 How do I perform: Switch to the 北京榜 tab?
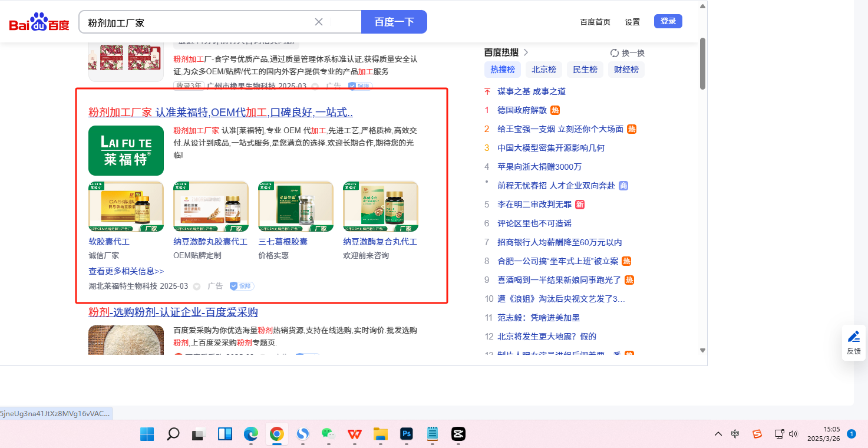[x=544, y=70]
